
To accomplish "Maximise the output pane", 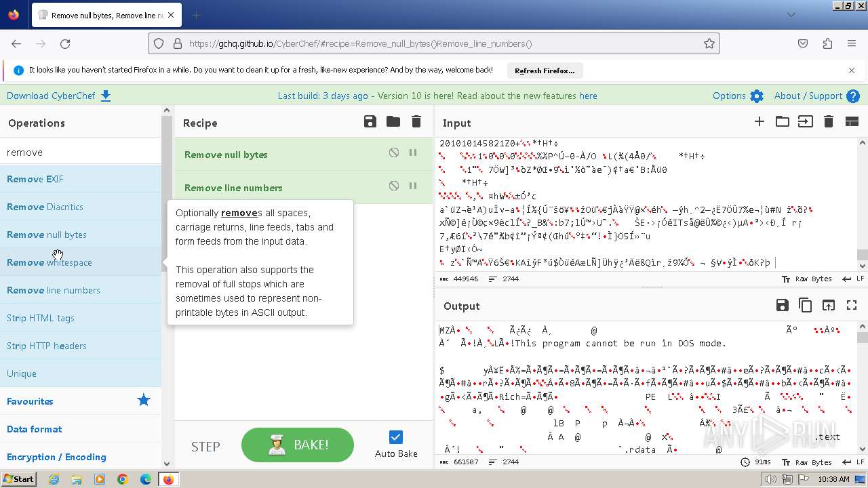I will [x=852, y=306].
